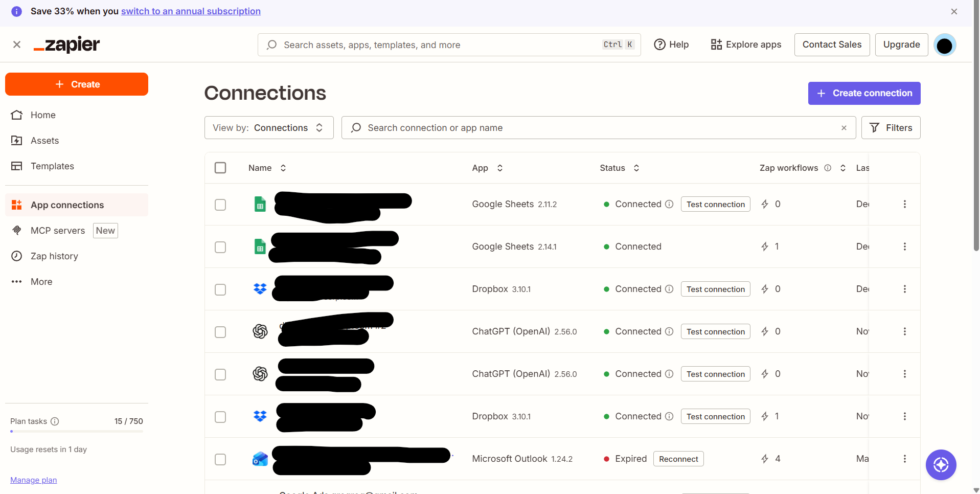
Task: Click the Dropbox icon in the row with 0 Zaps
Action: [x=260, y=289]
